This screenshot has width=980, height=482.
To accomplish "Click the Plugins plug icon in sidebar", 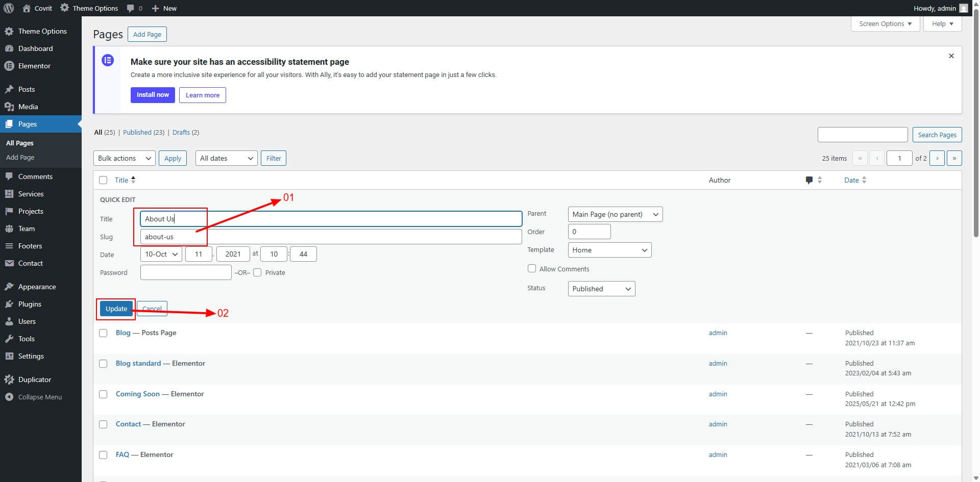I will click(9, 304).
